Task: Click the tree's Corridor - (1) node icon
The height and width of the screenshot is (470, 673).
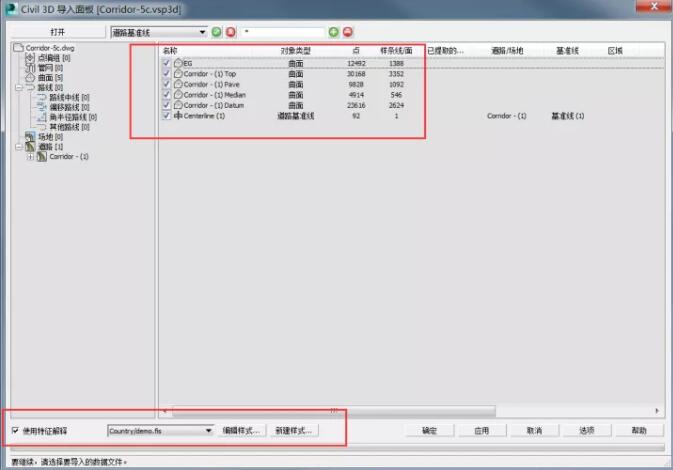Action: click(x=42, y=157)
